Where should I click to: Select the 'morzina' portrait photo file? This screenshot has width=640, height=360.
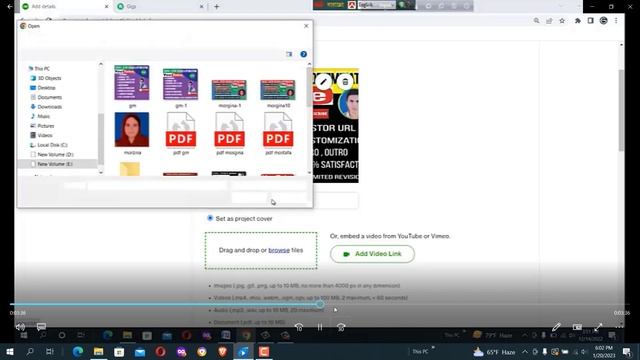(x=132, y=133)
